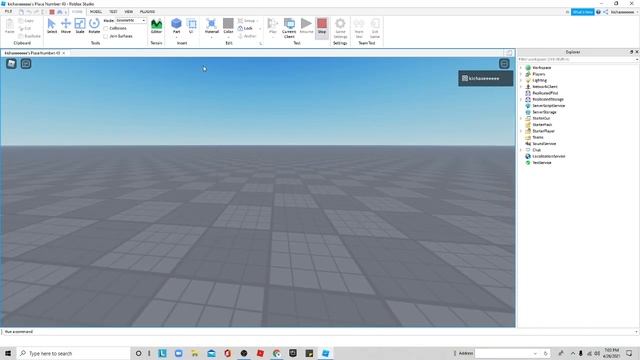Open Game Settings
This screenshot has width=640, height=360.
pos(340,28)
